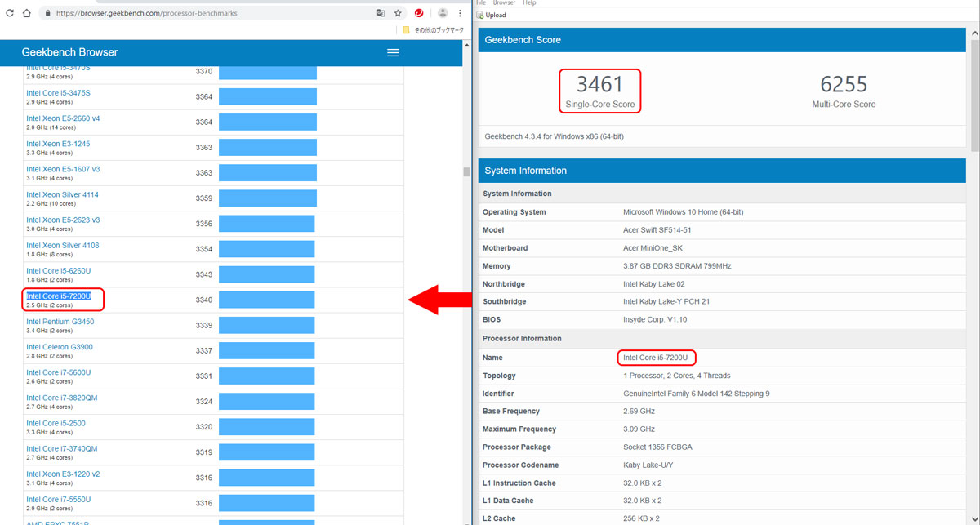The image size is (980, 525).
Task: Click the score 3340 for i5-7200U
Action: coord(204,300)
